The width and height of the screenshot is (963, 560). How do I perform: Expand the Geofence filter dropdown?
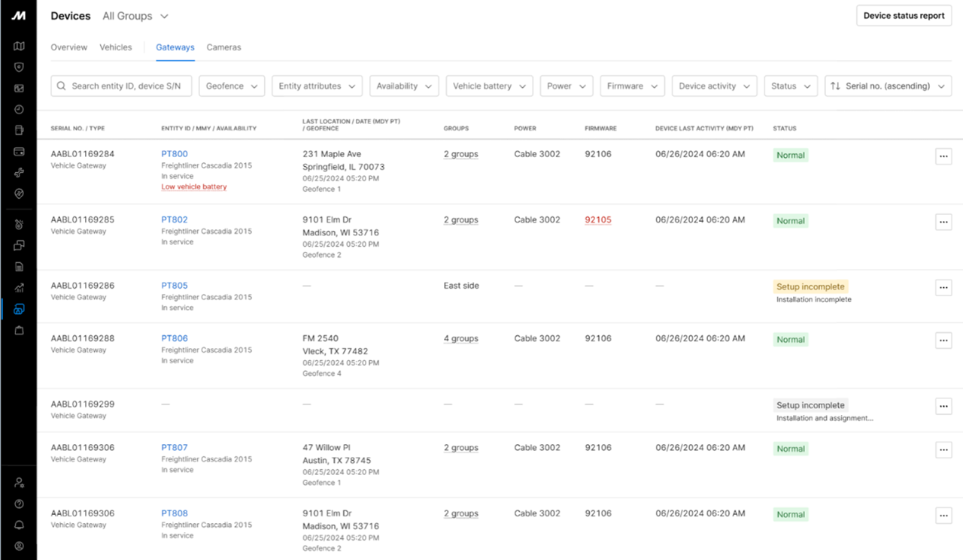(232, 86)
